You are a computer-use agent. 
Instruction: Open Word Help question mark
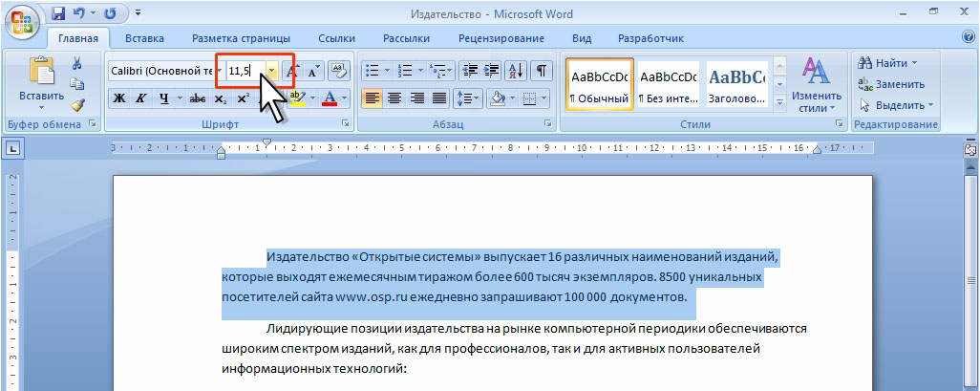[x=969, y=37]
